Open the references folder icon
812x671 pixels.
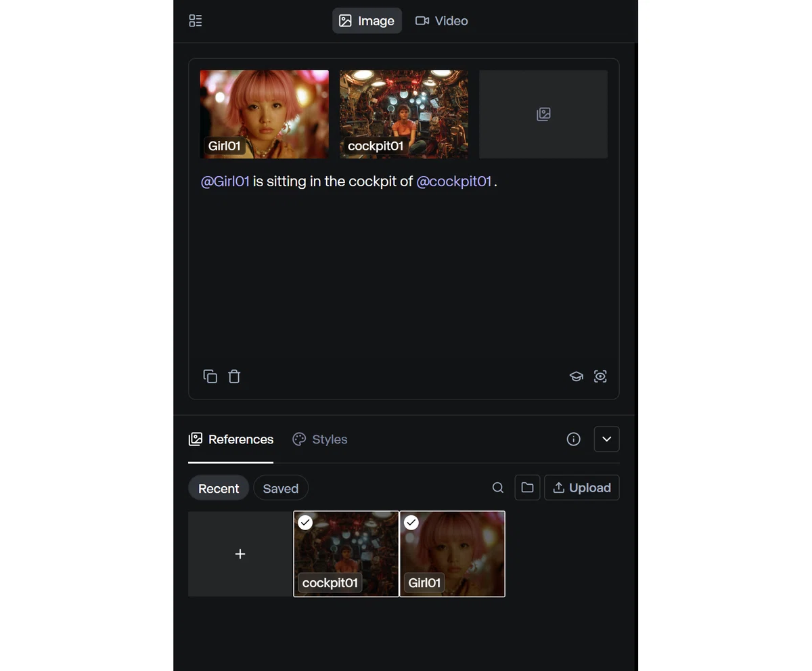pos(527,488)
